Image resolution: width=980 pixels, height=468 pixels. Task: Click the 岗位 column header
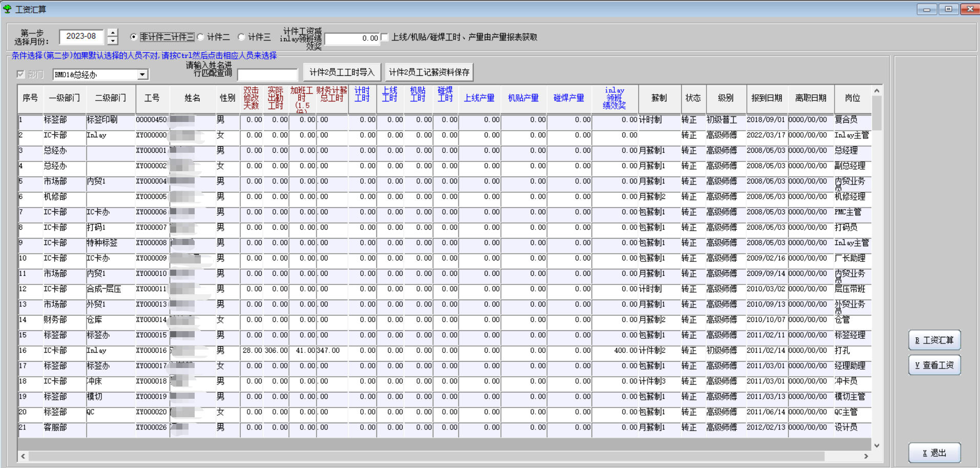(x=852, y=98)
